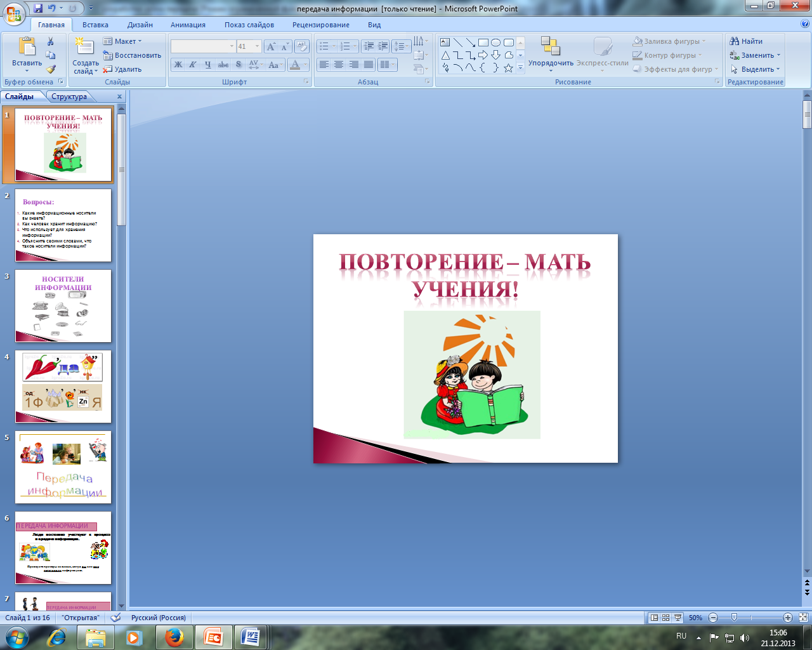Open PowerPoint Help question mark
812x650 pixels.
pyautogui.click(x=805, y=24)
